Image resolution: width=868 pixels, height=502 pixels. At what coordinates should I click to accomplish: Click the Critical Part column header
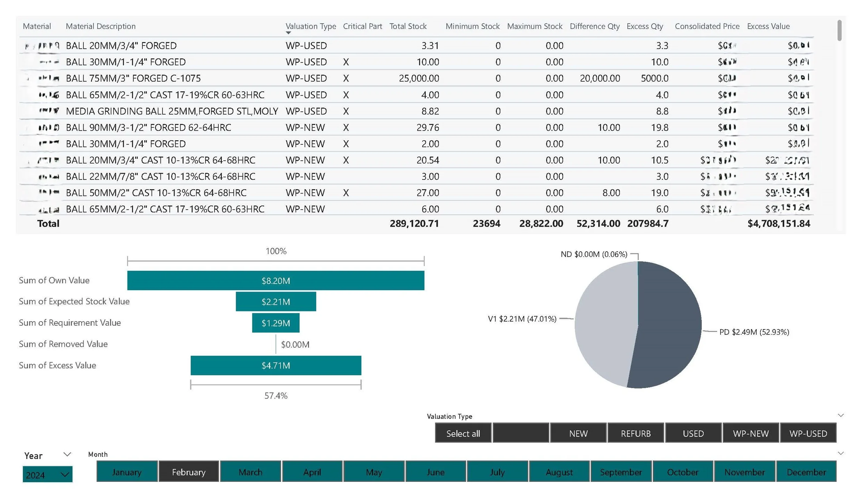[x=362, y=26]
